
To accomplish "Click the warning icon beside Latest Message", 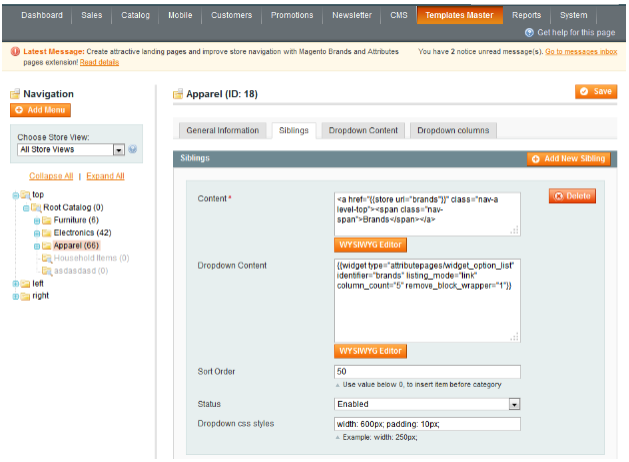I will (15, 51).
